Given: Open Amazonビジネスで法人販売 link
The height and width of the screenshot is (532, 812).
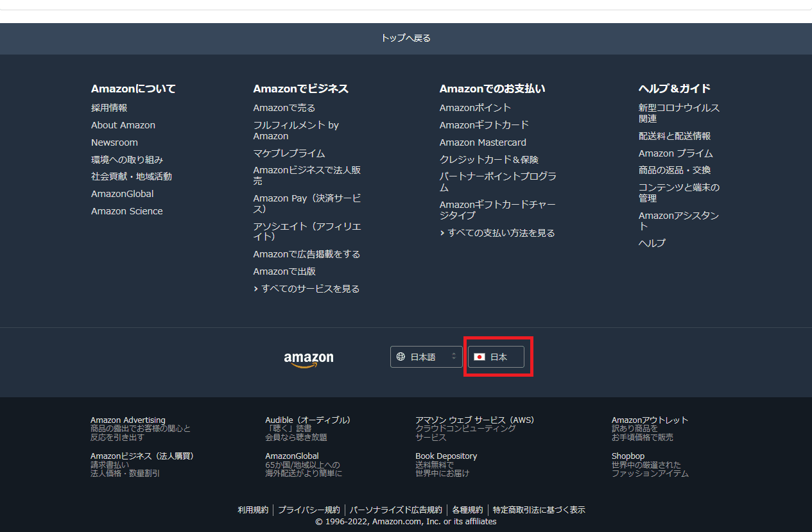Looking at the screenshot, I should (x=307, y=176).
